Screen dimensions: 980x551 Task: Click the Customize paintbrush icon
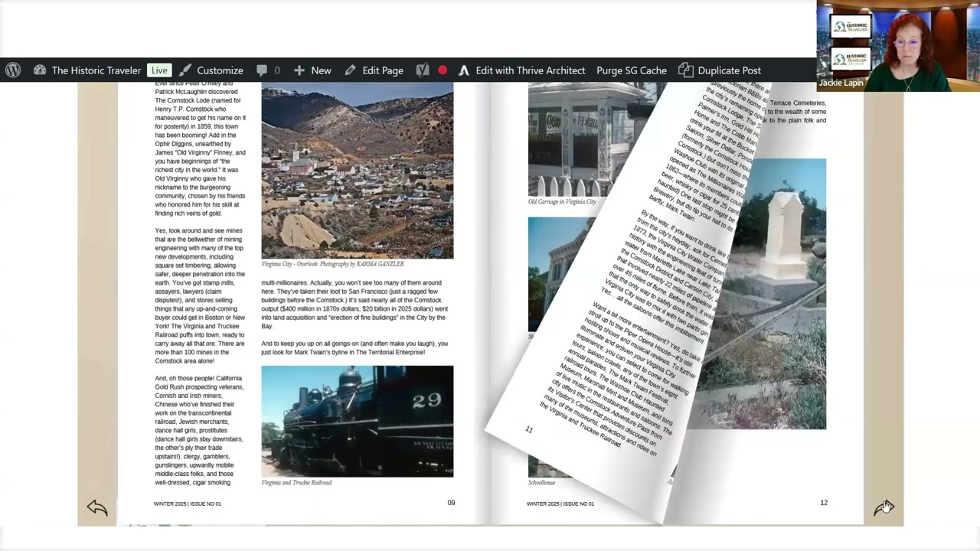coord(185,70)
